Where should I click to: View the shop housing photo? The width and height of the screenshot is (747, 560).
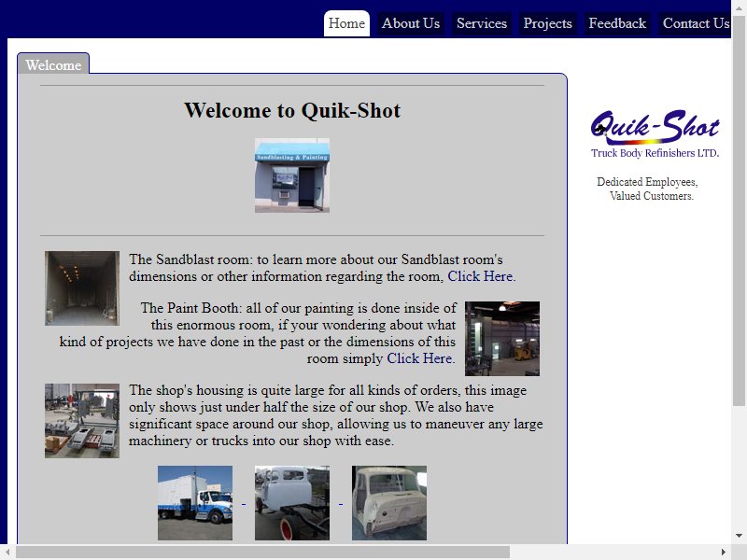coord(82,421)
